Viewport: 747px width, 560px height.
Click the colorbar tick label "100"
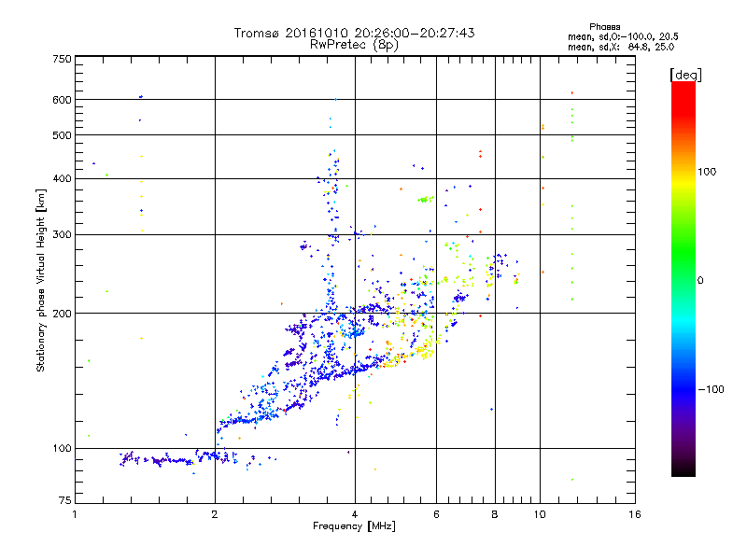[707, 172]
